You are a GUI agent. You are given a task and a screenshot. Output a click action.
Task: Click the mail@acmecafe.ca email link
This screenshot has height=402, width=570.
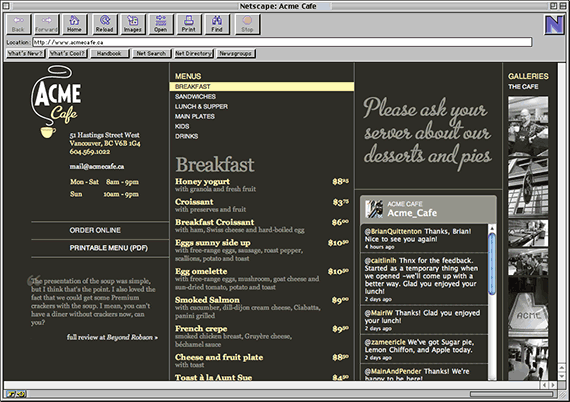(x=97, y=166)
